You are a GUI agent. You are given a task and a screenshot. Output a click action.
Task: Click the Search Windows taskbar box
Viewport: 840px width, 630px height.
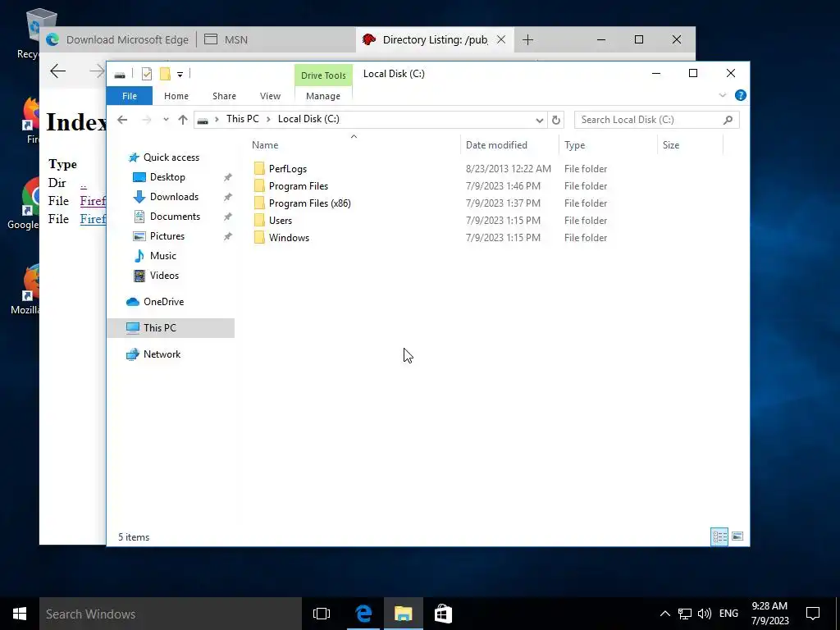(x=171, y=614)
